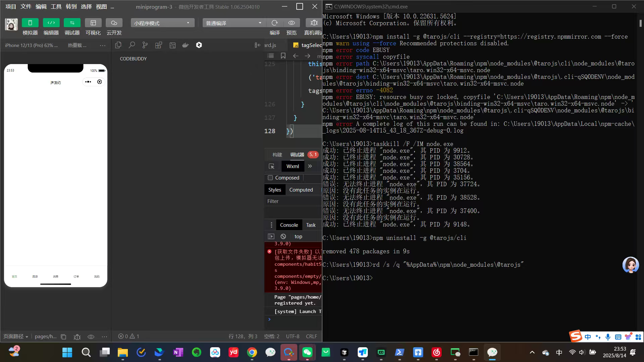The image size is (644, 362).
Task: Expand more debugger tabs chevron next to Wxml
Action: click(310, 166)
